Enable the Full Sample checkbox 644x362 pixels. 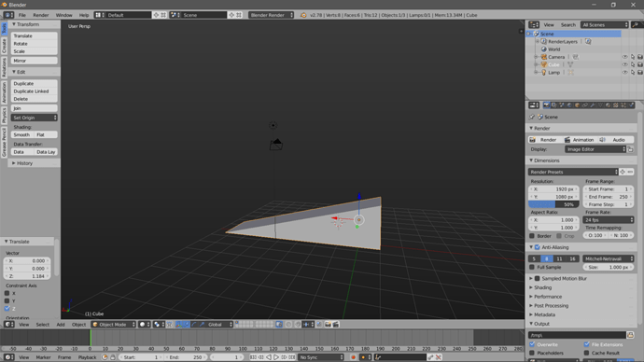[532, 267]
